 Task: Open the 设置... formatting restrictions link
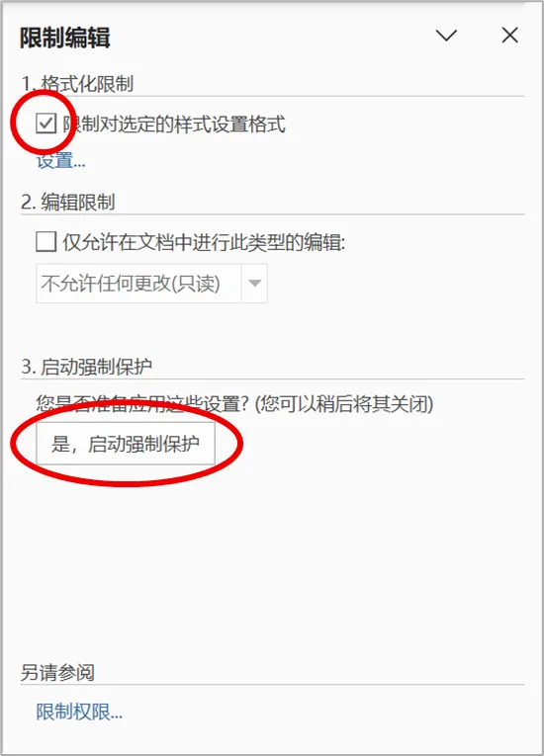click(x=60, y=160)
